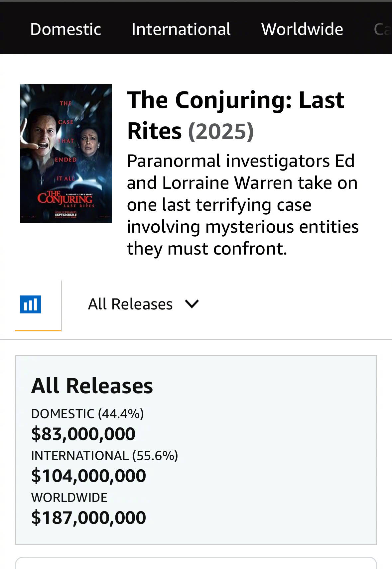The height and width of the screenshot is (569, 392).
Task: Click the chevron beside All Releases
Action: tap(192, 304)
